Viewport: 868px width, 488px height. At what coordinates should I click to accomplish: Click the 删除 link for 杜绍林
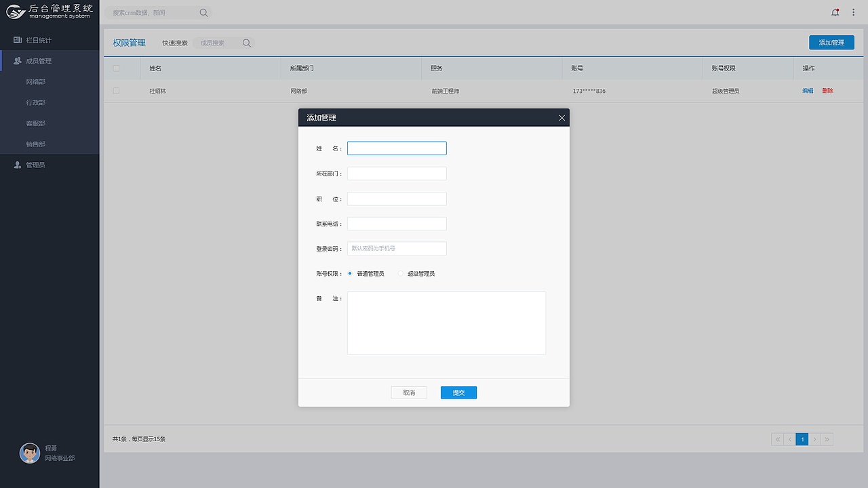[828, 91]
